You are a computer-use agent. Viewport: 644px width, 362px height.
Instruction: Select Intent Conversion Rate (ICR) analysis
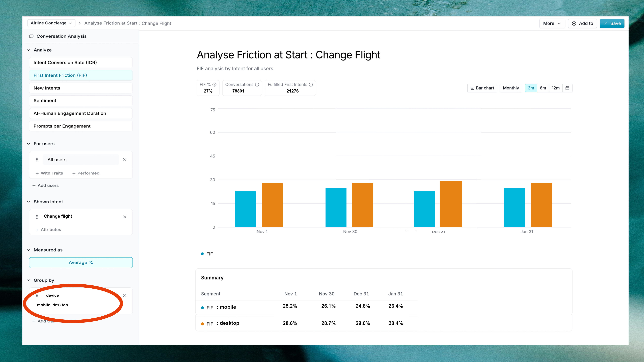[x=81, y=63]
